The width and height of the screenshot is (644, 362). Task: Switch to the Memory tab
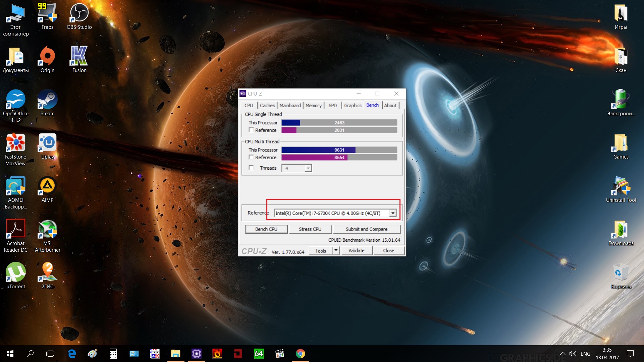(x=314, y=105)
